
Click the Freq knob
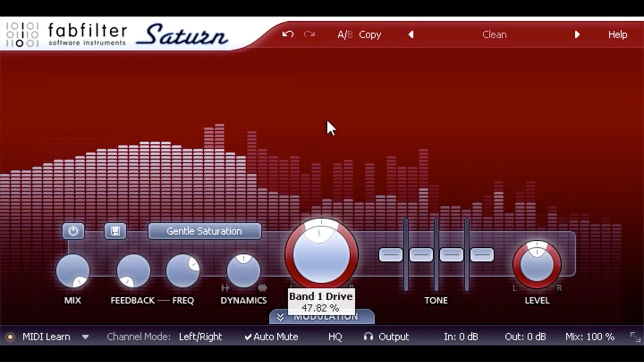pyautogui.click(x=183, y=271)
